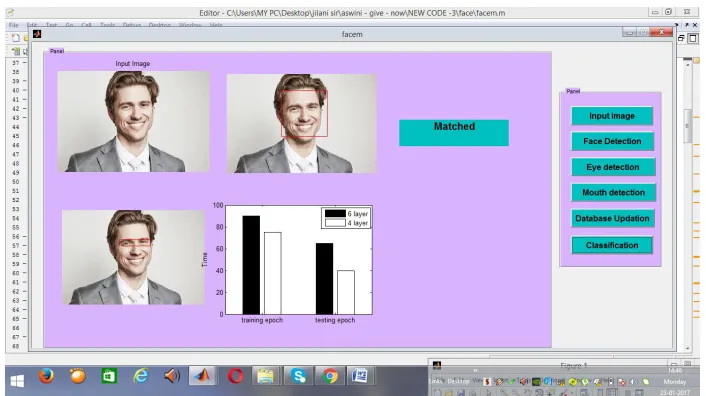This screenshot has width=706, height=396.
Task: Select the Matched result box
Action: (x=454, y=133)
